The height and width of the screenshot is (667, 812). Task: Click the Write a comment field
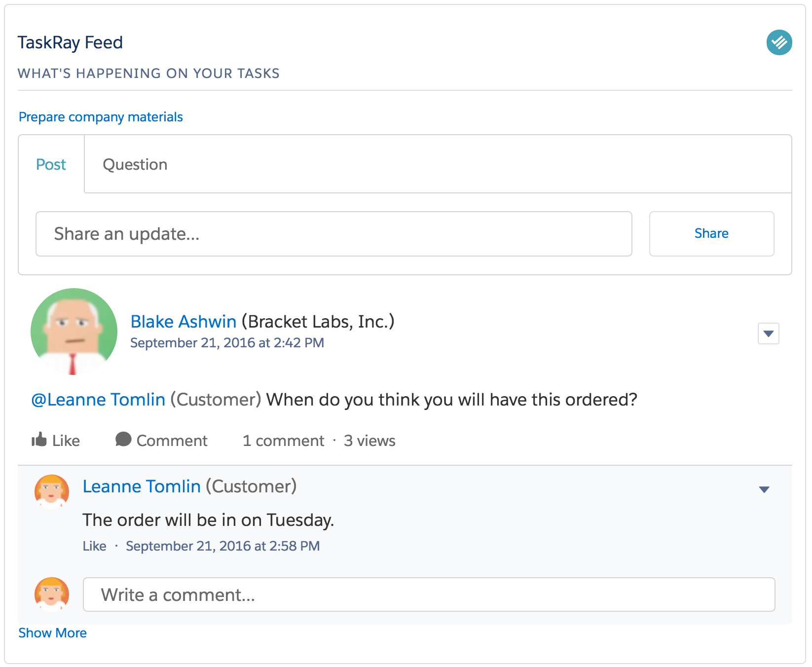click(x=429, y=594)
